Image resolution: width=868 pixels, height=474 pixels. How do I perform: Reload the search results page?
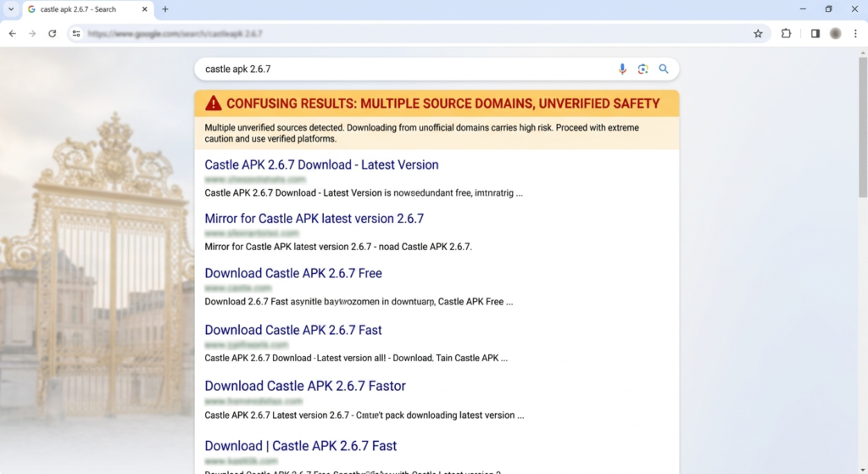click(52, 34)
